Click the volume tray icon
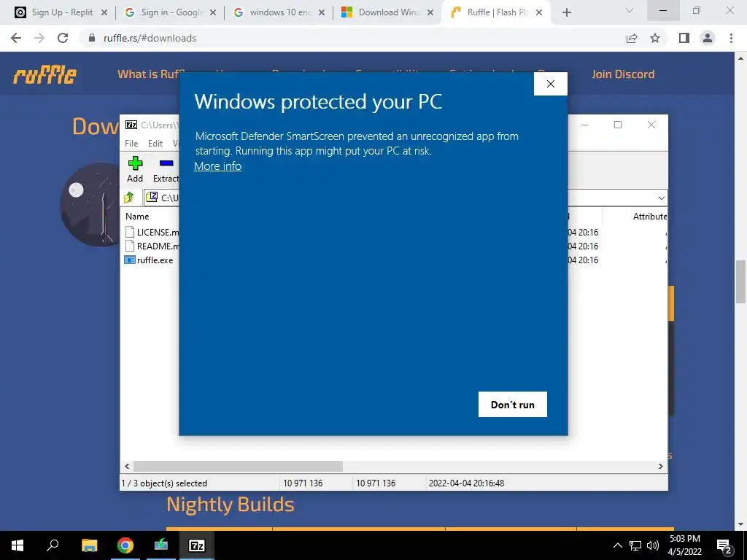Viewport: 747px width, 560px height. click(x=653, y=545)
